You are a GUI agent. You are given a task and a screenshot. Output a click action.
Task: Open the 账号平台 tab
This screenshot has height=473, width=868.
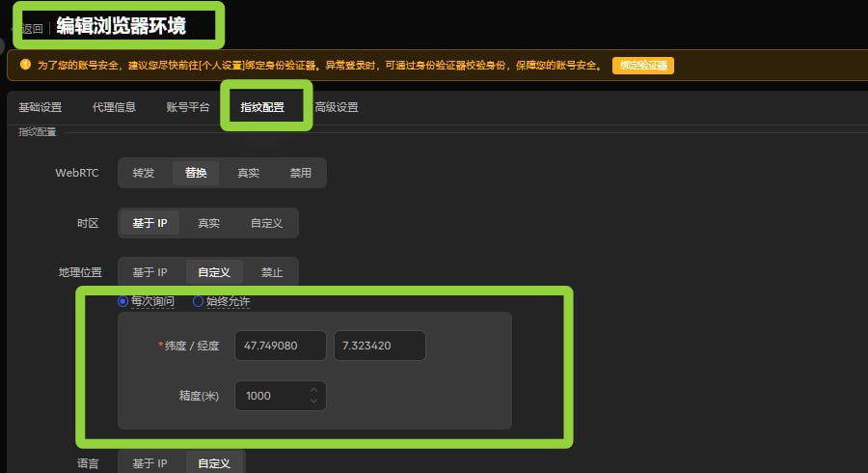(x=188, y=107)
